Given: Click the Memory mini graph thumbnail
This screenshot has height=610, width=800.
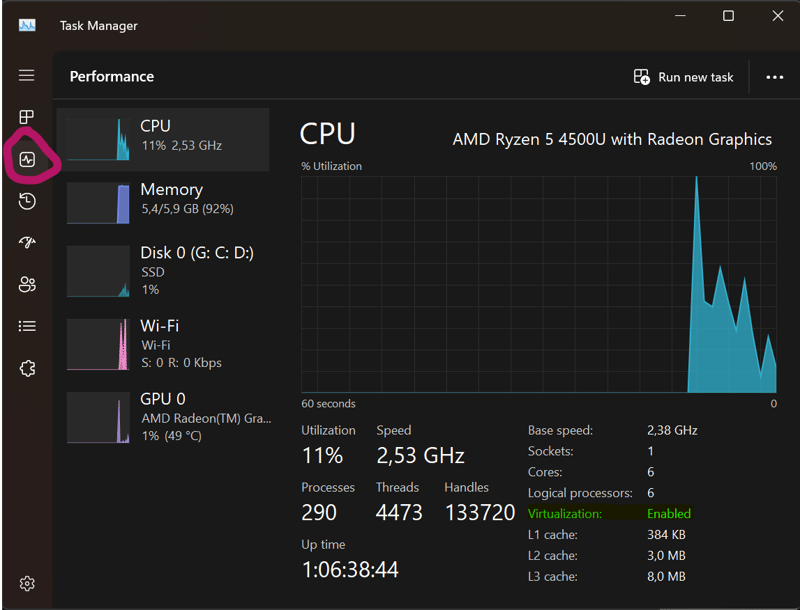Looking at the screenshot, I should pos(98,203).
